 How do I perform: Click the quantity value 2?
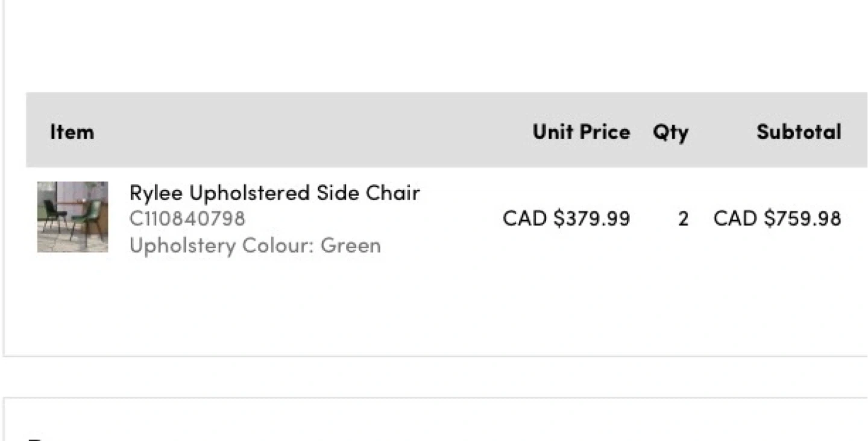point(683,218)
